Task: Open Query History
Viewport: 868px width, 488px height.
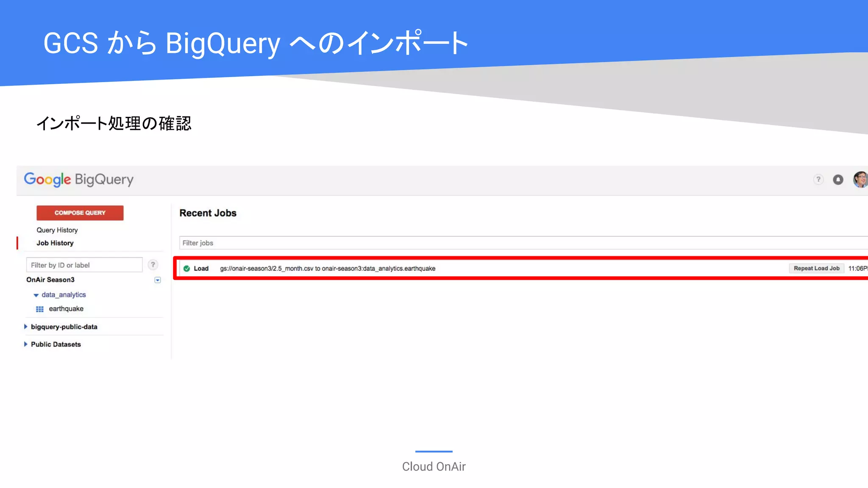Action: (x=57, y=230)
